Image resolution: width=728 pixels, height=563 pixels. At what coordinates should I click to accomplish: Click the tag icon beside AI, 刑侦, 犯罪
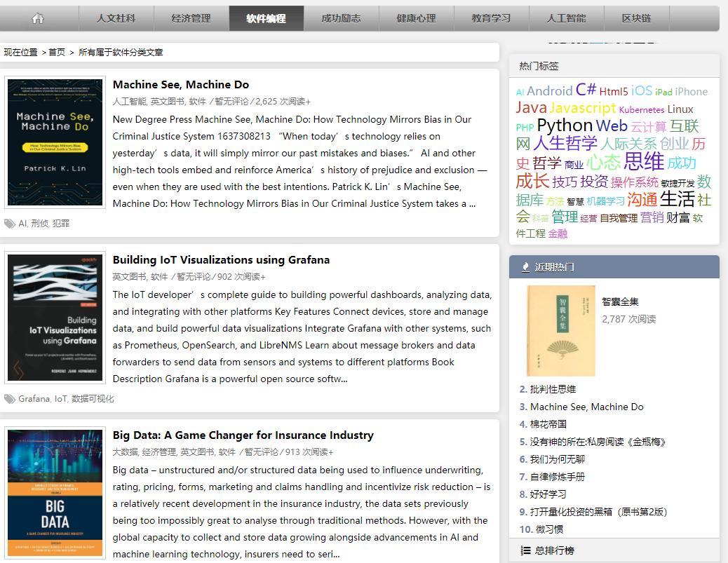tap(10, 224)
